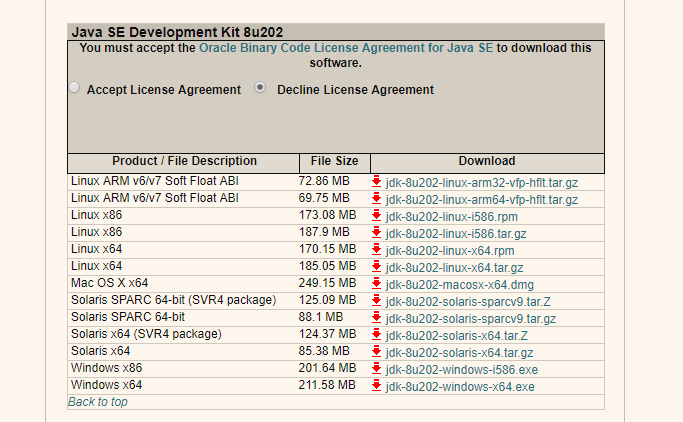Download jdk-8u202-solaris-sparcv9.tar.gz file link
Screen dimensions: 683x422
coord(470,319)
